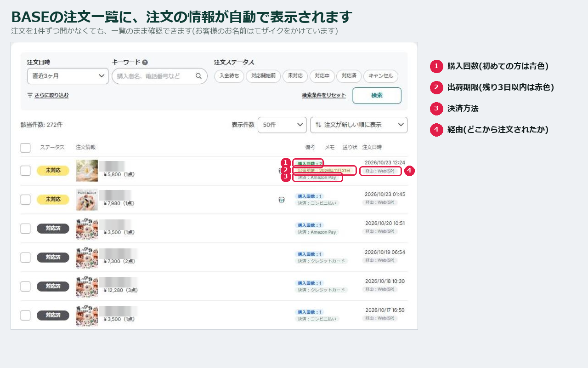Click the keyword help question mark icon
This screenshot has width=588, height=368.
coord(145,63)
